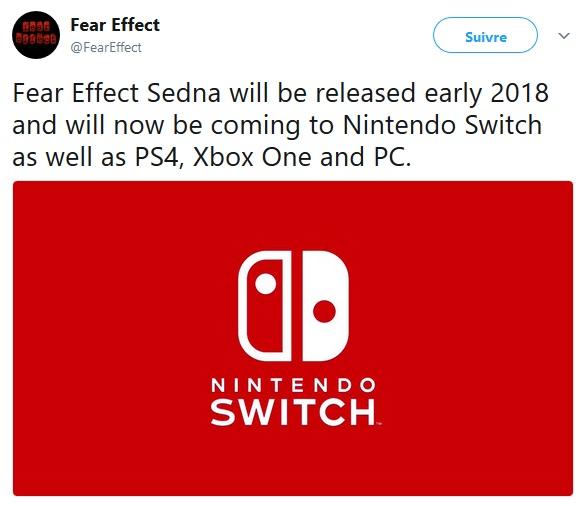
Task: Click the left Joy-Con in the logo
Action: (x=264, y=306)
